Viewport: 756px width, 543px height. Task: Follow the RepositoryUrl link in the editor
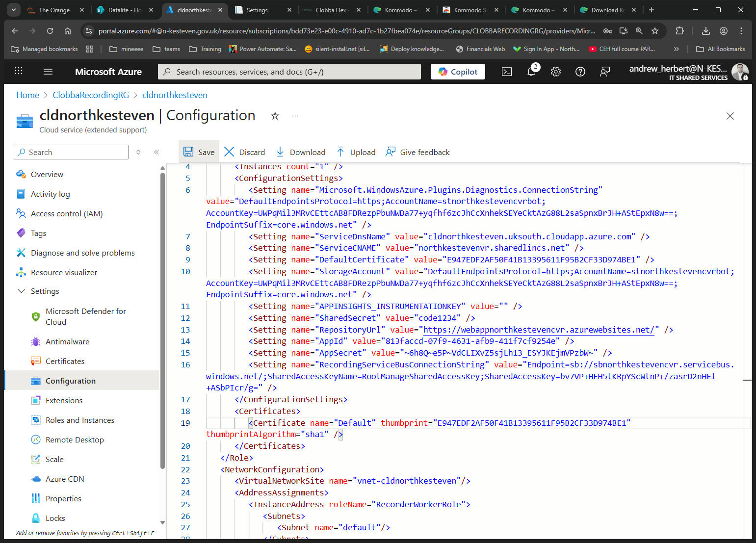coord(539,330)
